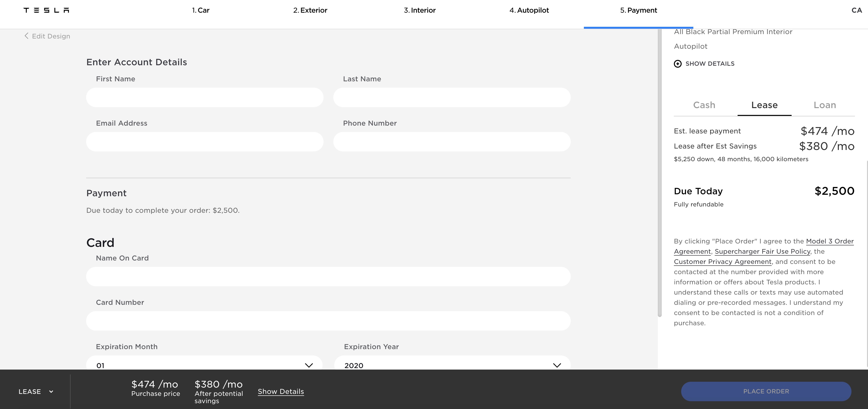Open Customer Privacy Agreement link
The height and width of the screenshot is (409, 868).
(723, 262)
